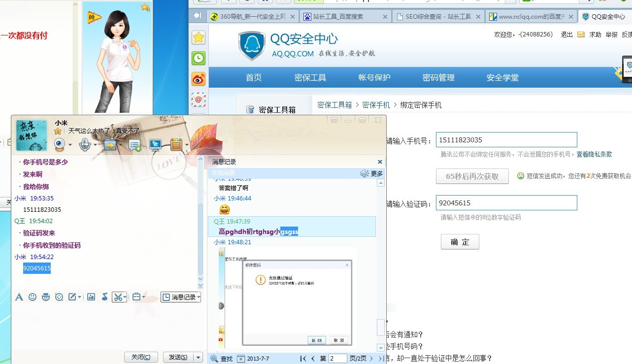The image size is (632, 364).
Task: Send picture via image icon
Action: coord(91,297)
